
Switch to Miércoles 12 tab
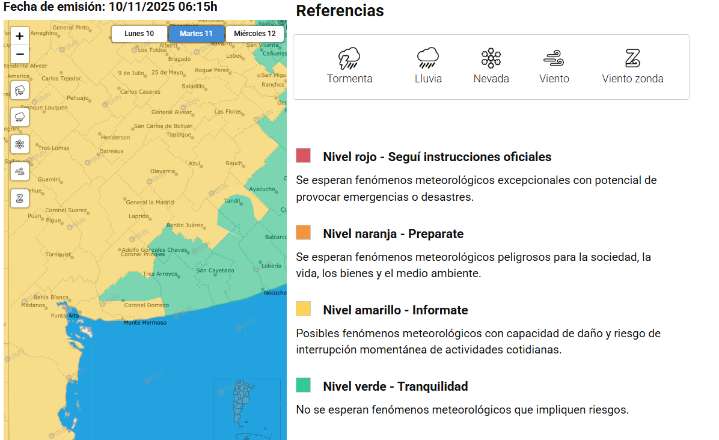pos(254,33)
